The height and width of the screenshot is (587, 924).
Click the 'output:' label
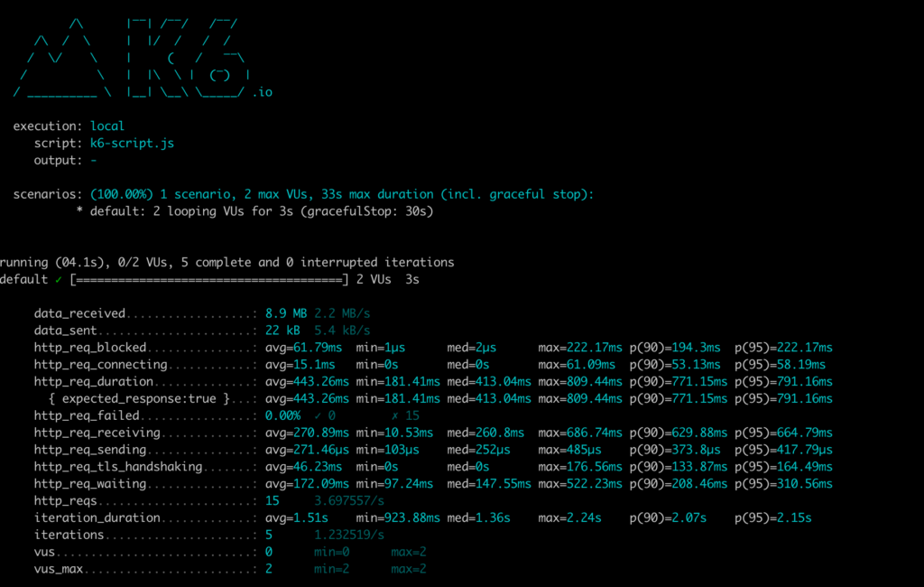coord(58,161)
